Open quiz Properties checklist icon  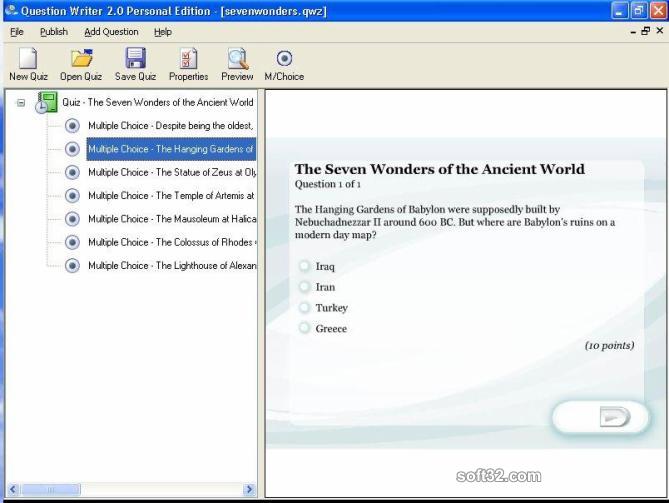(188, 58)
